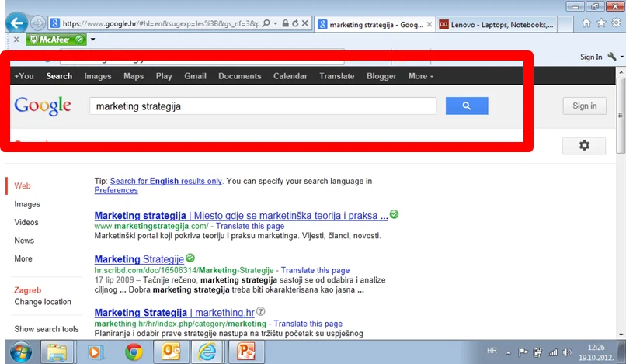Click the browser Back arrow button
The image size is (626, 364).
[17, 23]
